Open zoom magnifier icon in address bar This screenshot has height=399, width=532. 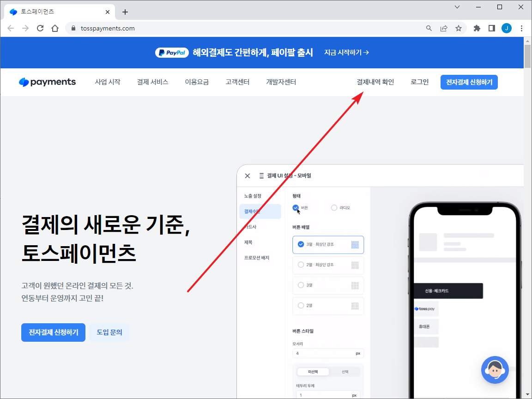[429, 28]
